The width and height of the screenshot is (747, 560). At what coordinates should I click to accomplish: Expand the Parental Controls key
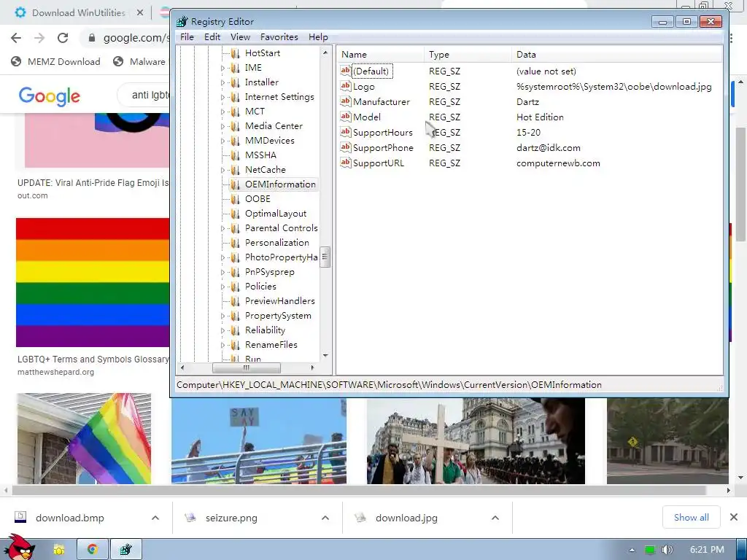point(222,228)
